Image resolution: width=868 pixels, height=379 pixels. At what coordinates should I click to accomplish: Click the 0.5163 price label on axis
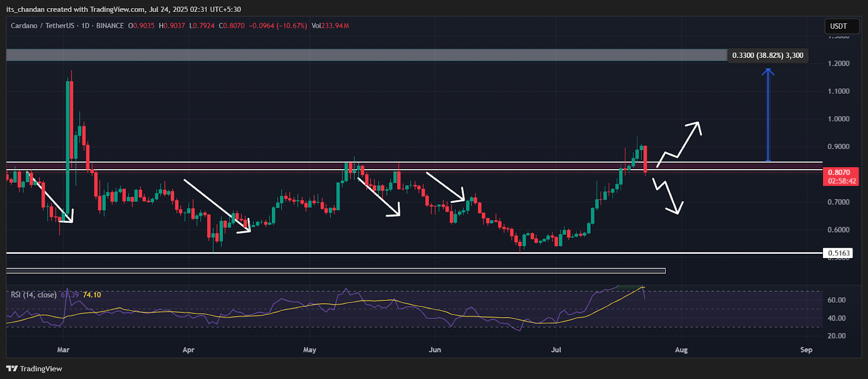coord(838,253)
